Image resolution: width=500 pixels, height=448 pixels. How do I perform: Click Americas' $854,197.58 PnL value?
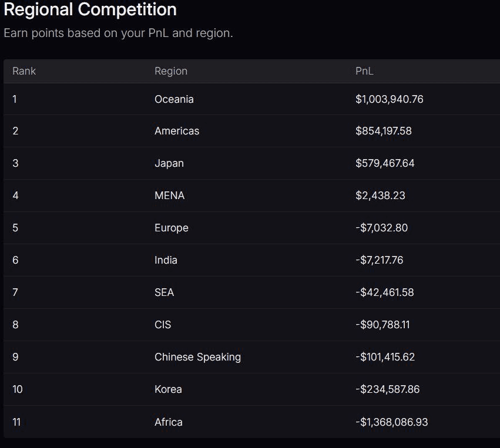383,131
